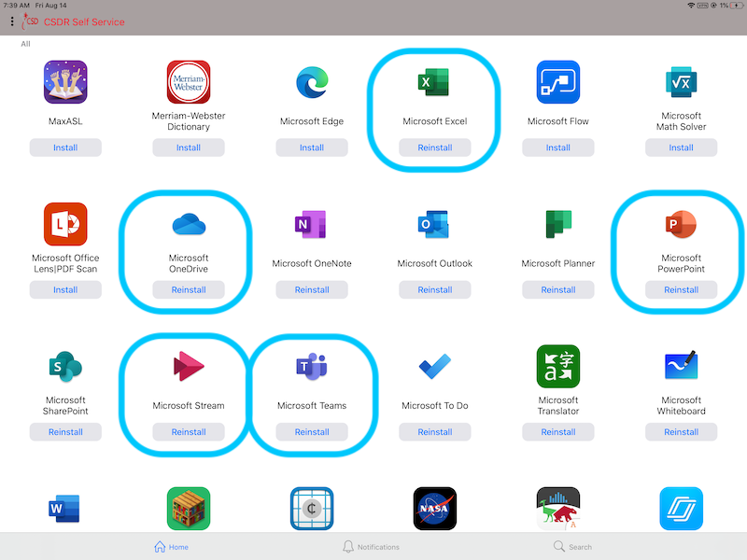Viewport: 747px width, 560px height.
Task: Open the Notifications tab
Action: tap(371, 547)
